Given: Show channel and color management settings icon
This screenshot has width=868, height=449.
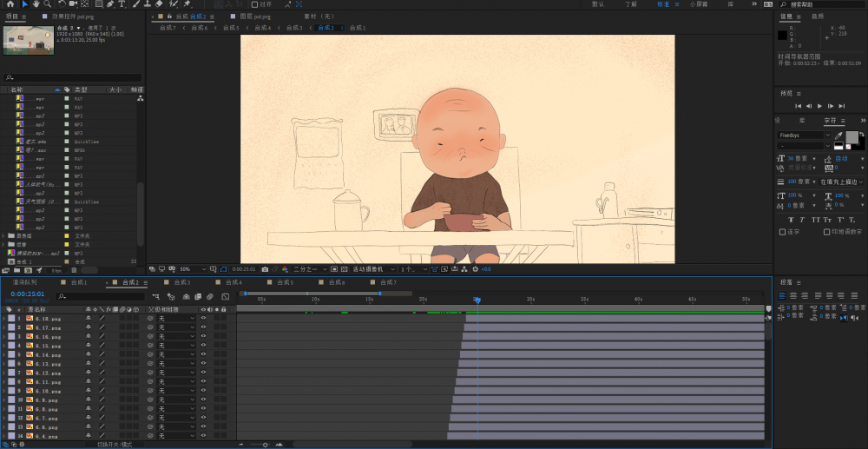Looking at the screenshot, I should (x=285, y=269).
